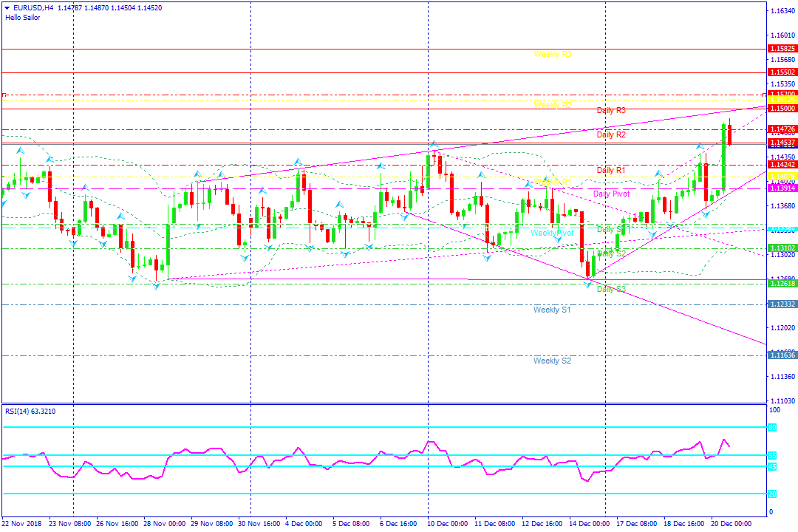Screen dimensions: 798x532
Task: Click the 1.12020 price scale value
Action: 782,327
